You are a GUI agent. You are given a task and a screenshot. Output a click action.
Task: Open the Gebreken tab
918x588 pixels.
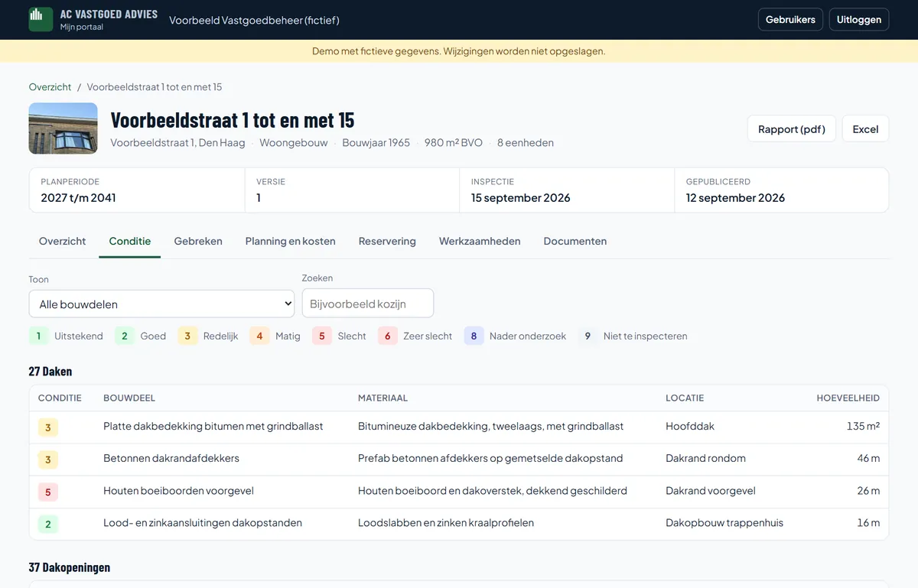click(x=198, y=241)
